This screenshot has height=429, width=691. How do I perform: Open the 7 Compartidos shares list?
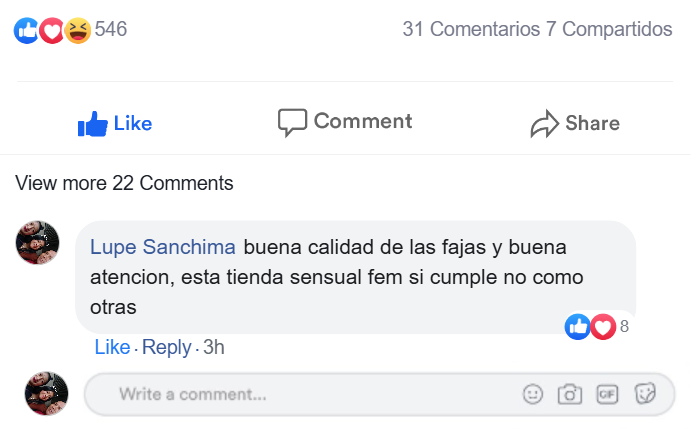coord(610,30)
